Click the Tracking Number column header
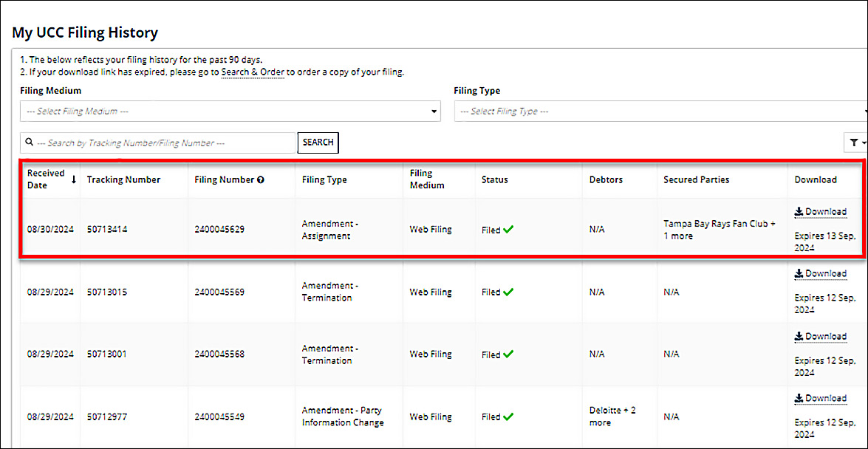868x449 pixels. click(x=123, y=179)
